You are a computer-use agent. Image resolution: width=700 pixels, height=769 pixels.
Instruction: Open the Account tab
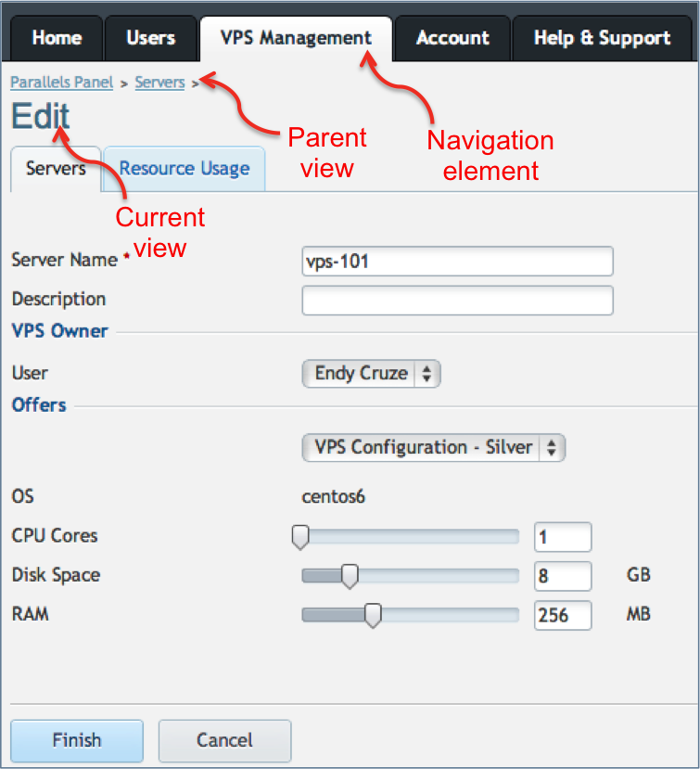tap(452, 38)
